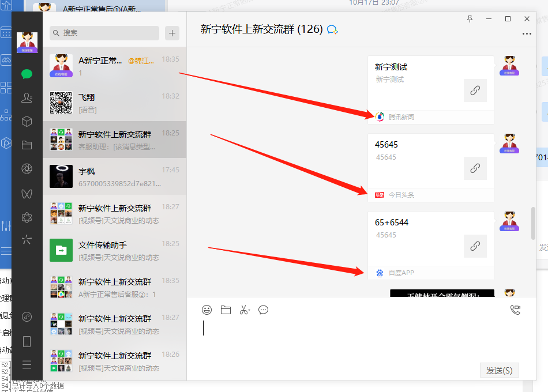Open the 飞翔 conversation
This screenshot has height=392, width=548.
tap(114, 103)
